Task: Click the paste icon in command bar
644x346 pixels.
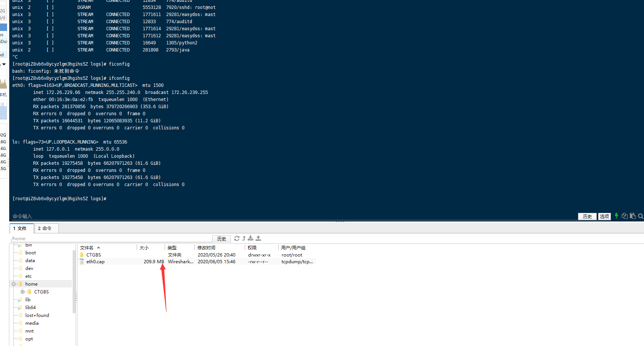Action: point(633,216)
